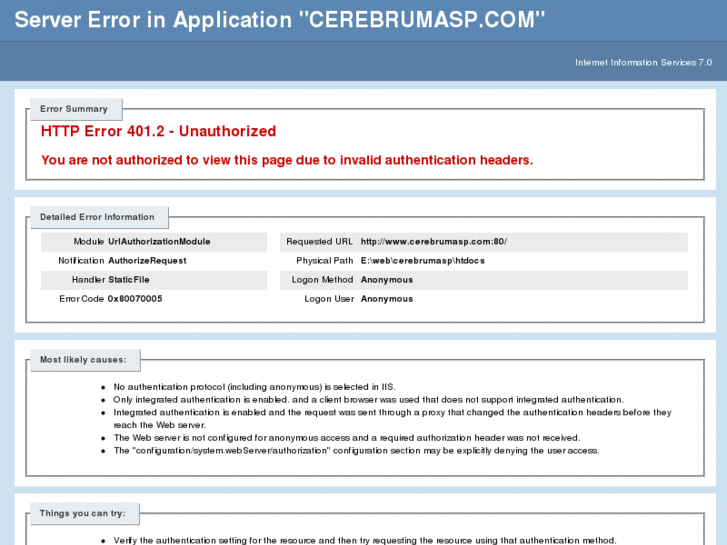The height and width of the screenshot is (545, 727).
Task: Click the 'Internet Information Services 7.0' text
Action: point(643,63)
